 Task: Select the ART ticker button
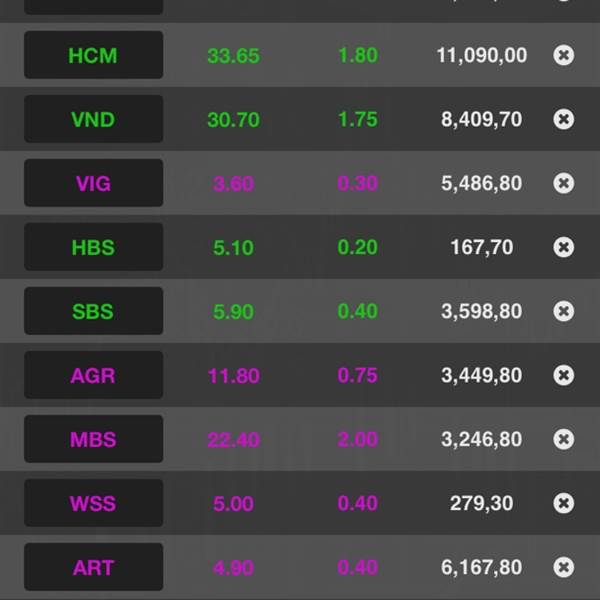tap(93, 567)
